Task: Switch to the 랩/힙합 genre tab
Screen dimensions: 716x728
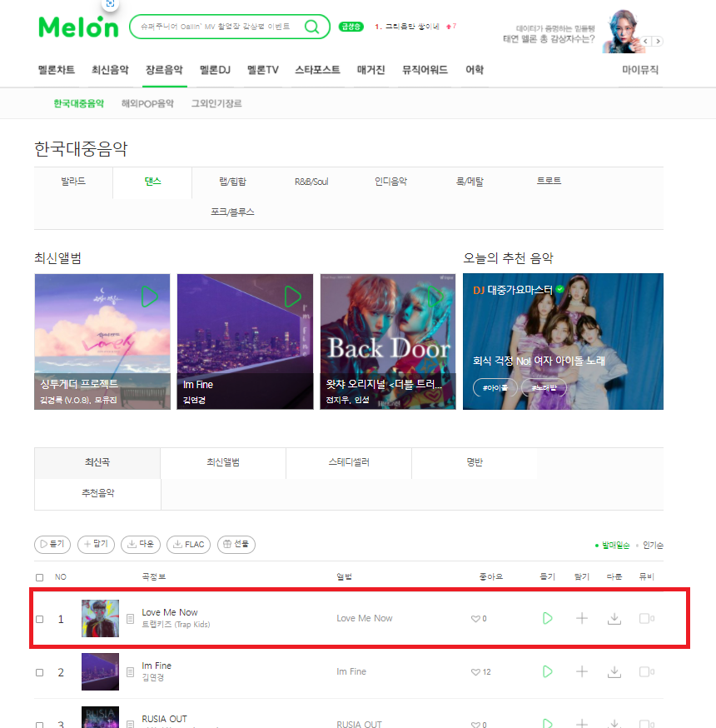Action: pos(232,182)
